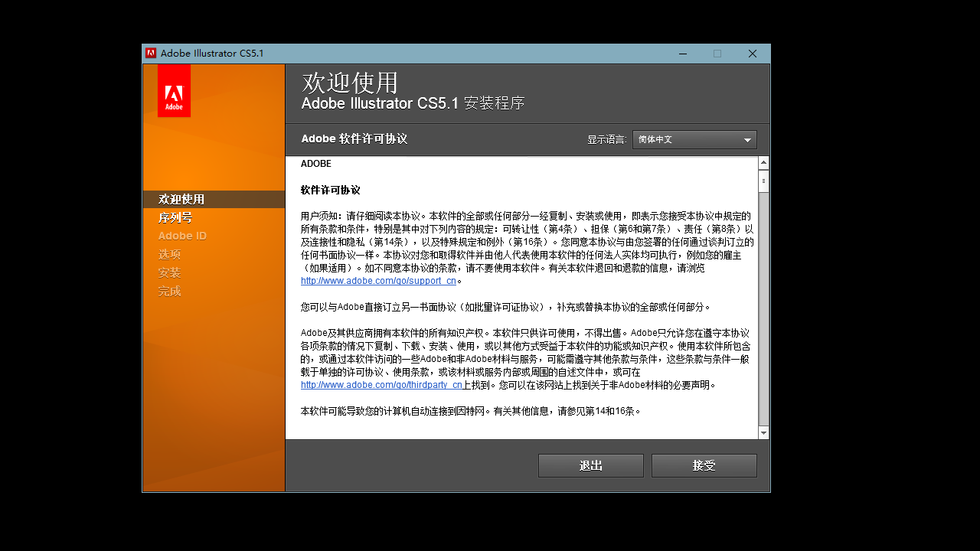Click the Adobe Illustrator icon in the title bar
980x551 pixels.
point(151,53)
